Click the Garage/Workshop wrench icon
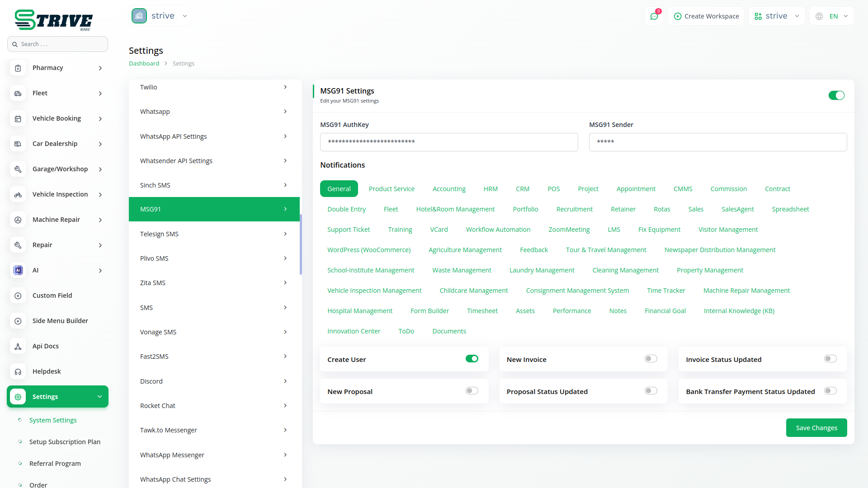 point(18,169)
